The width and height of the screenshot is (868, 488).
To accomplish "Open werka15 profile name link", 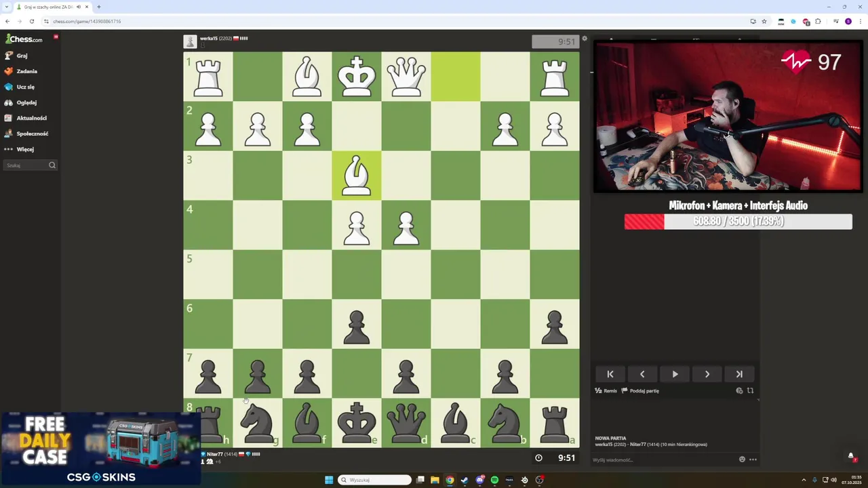I will (x=209, y=39).
